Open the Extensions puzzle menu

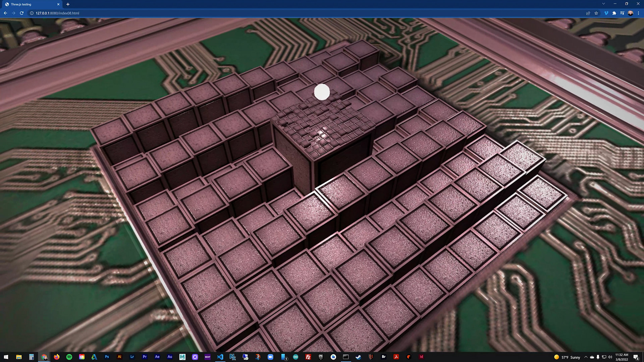pos(614,13)
